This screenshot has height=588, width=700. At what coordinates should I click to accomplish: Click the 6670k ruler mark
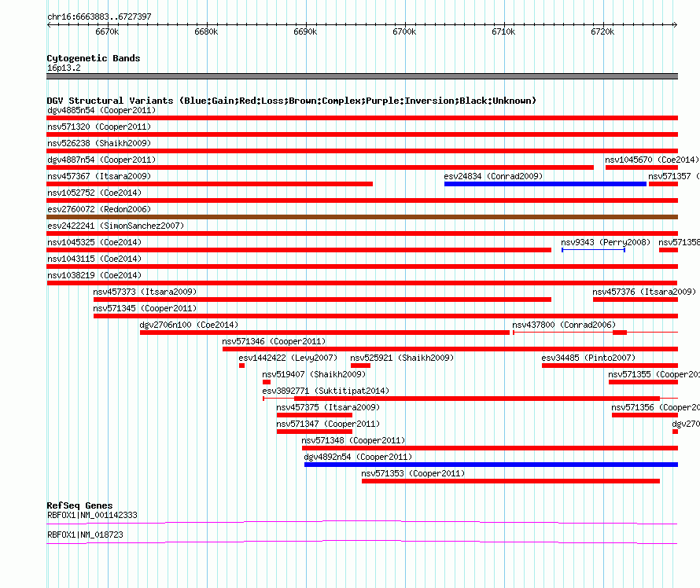[x=107, y=31]
